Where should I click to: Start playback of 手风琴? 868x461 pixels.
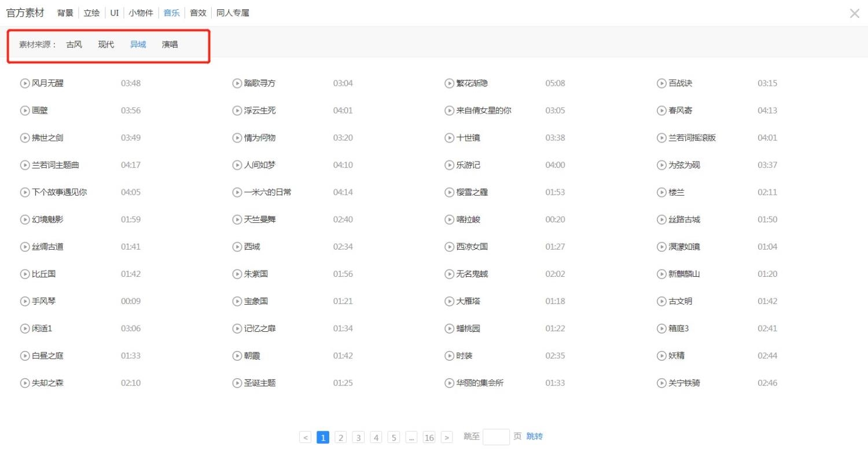tap(25, 301)
